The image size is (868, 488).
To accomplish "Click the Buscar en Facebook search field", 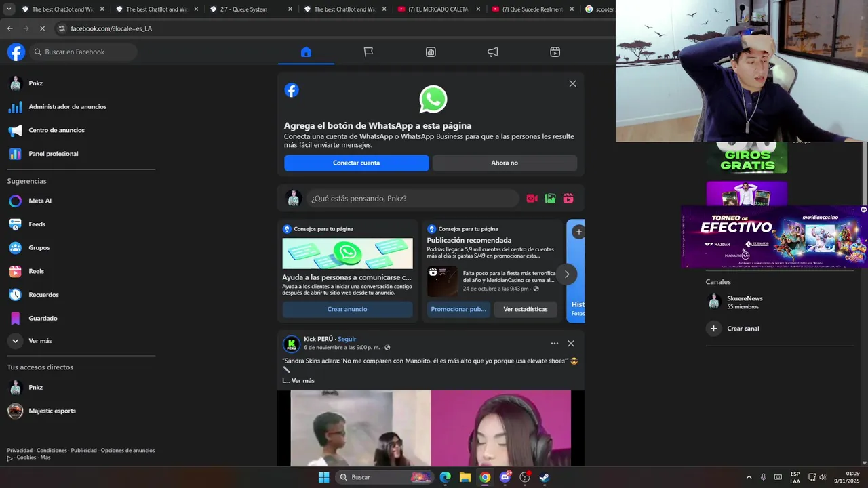I will (x=83, y=52).
